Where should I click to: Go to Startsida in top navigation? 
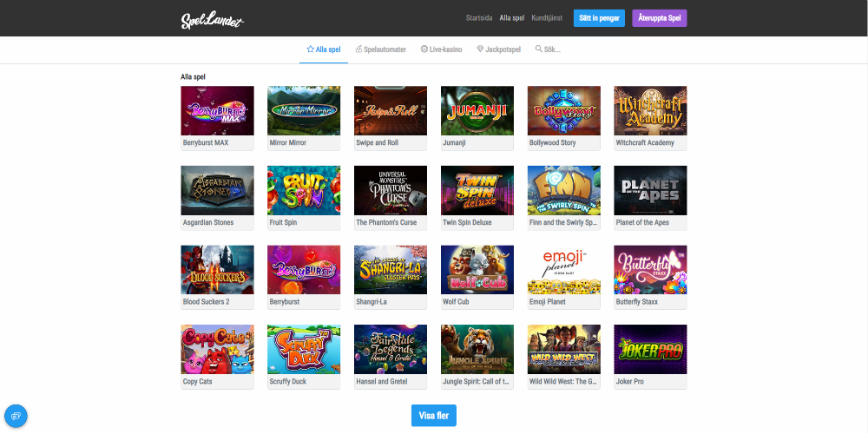pyautogui.click(x=479, y=18)
